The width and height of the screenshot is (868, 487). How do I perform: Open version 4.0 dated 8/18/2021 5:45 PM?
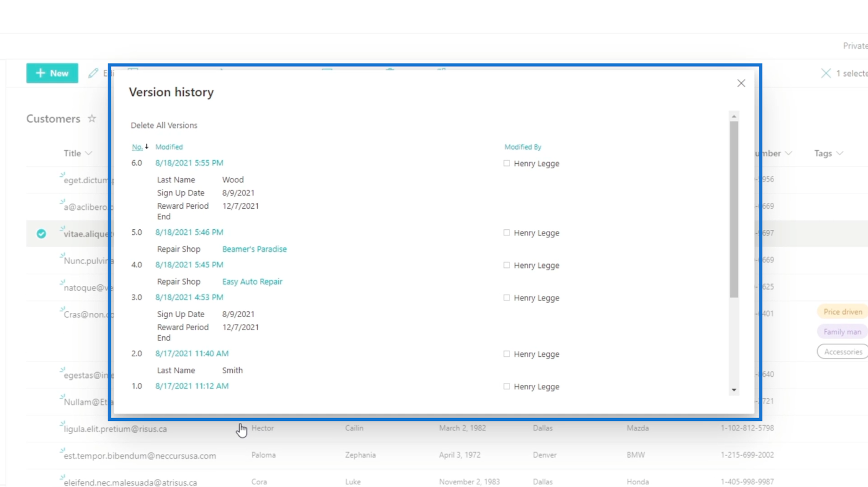point(189,265)
